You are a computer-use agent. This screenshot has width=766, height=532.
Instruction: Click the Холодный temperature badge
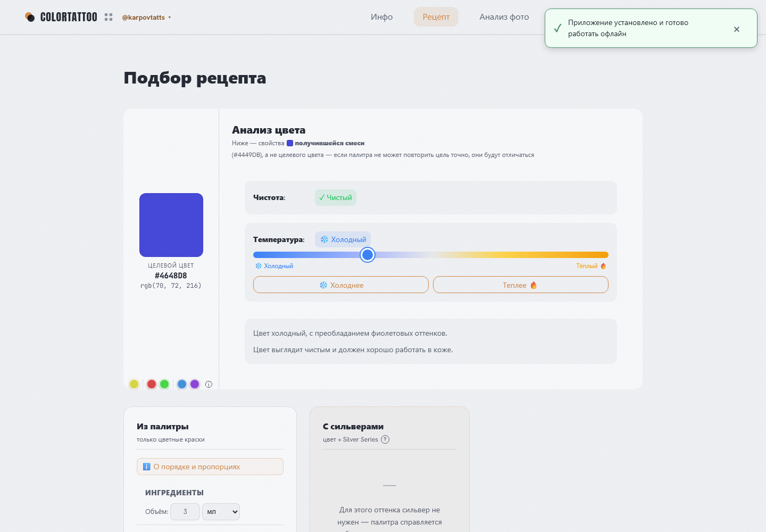click(x=343, y=239)
